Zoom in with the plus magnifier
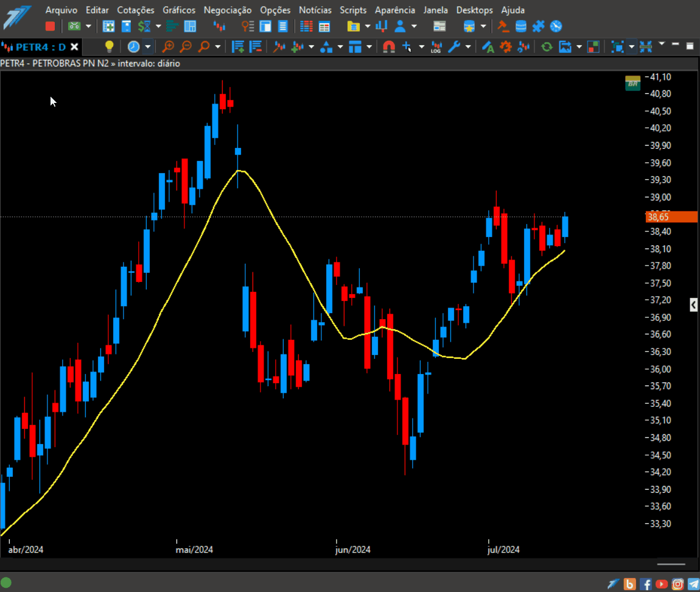The image size is (700, 592). click(x=168, y=46)
